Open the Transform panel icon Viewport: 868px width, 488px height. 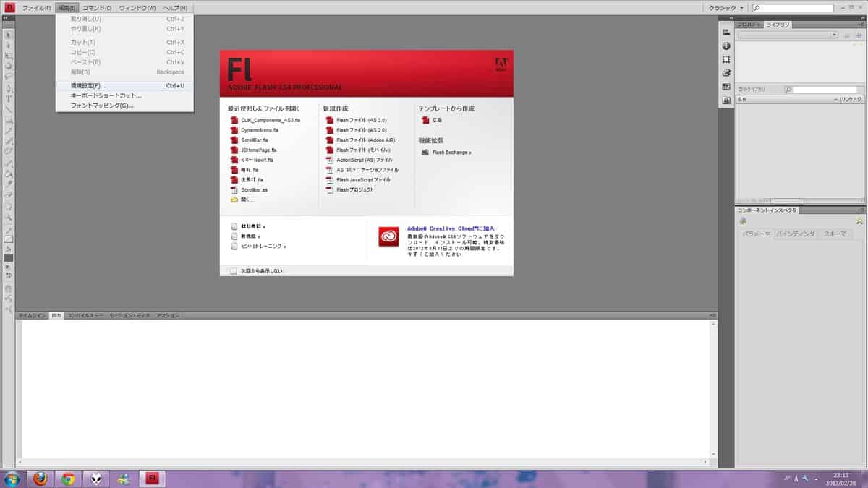(x=727, y=59)
